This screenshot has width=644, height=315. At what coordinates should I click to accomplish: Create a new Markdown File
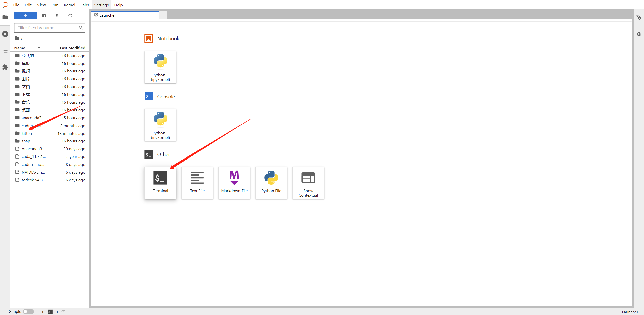[234, 183]
